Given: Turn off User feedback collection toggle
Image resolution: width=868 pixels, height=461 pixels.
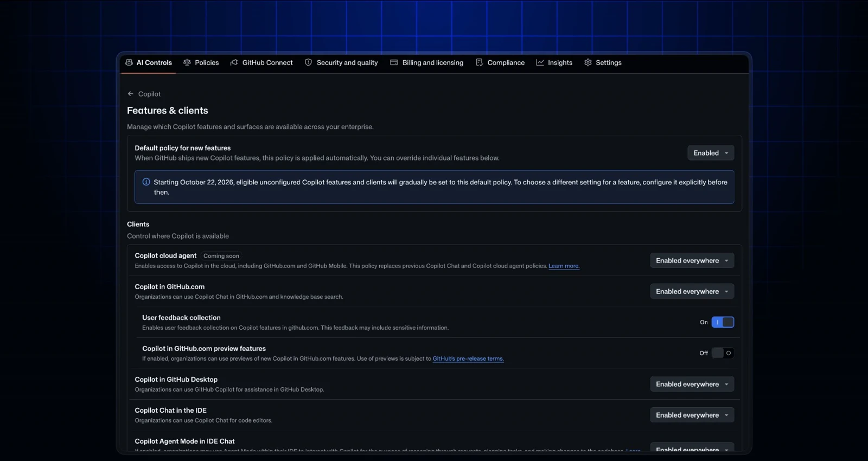Looking at the screenshot, I should click(x=723, y=322).
